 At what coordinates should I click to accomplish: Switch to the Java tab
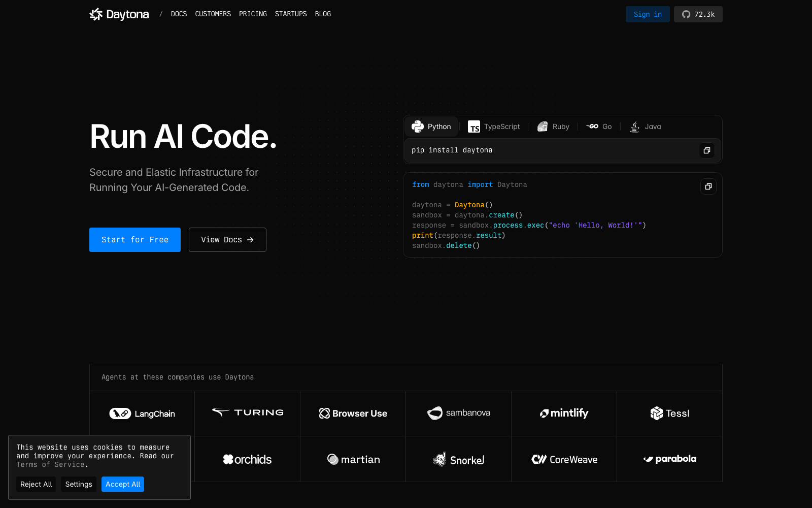click(x=646, y=126)
